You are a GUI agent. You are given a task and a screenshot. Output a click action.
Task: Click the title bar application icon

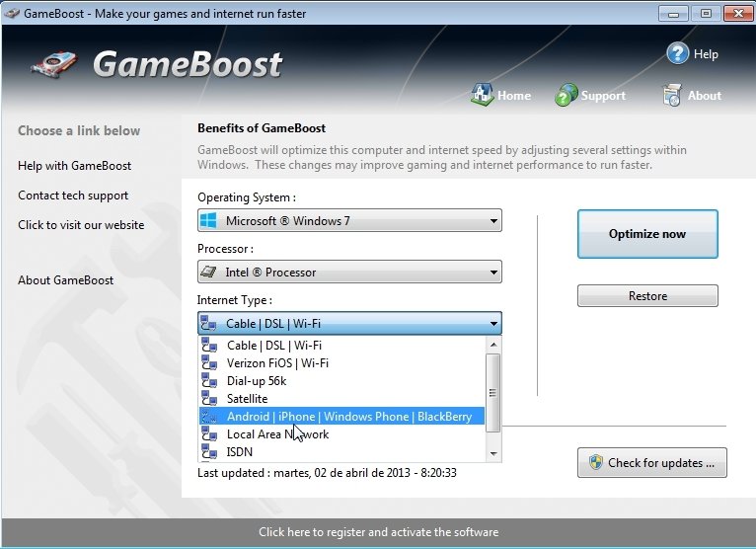pos(12,13)
